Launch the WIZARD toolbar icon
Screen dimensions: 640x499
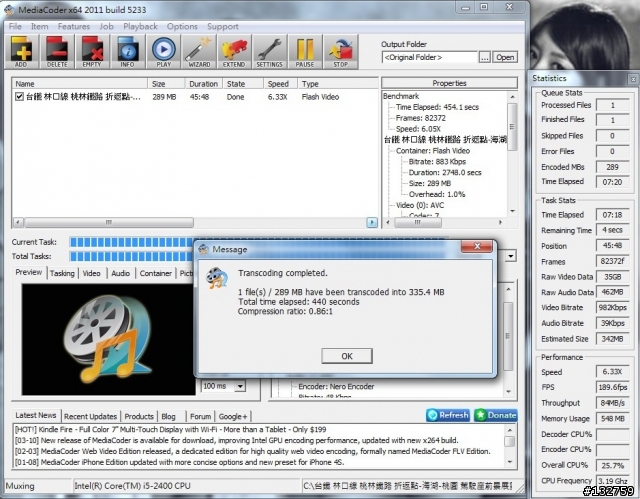tap(199, 51)
